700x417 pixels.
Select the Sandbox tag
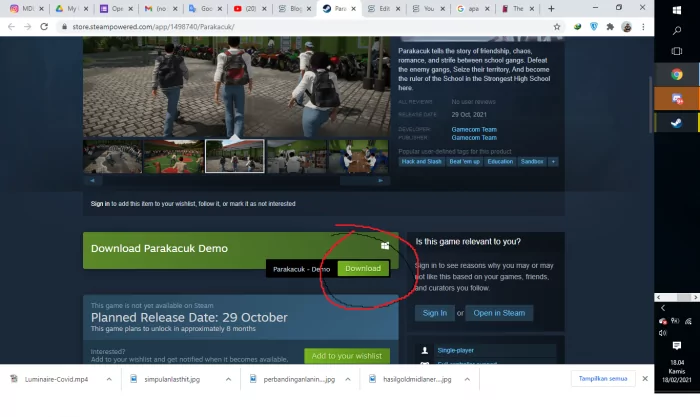[x=532, y=162]
